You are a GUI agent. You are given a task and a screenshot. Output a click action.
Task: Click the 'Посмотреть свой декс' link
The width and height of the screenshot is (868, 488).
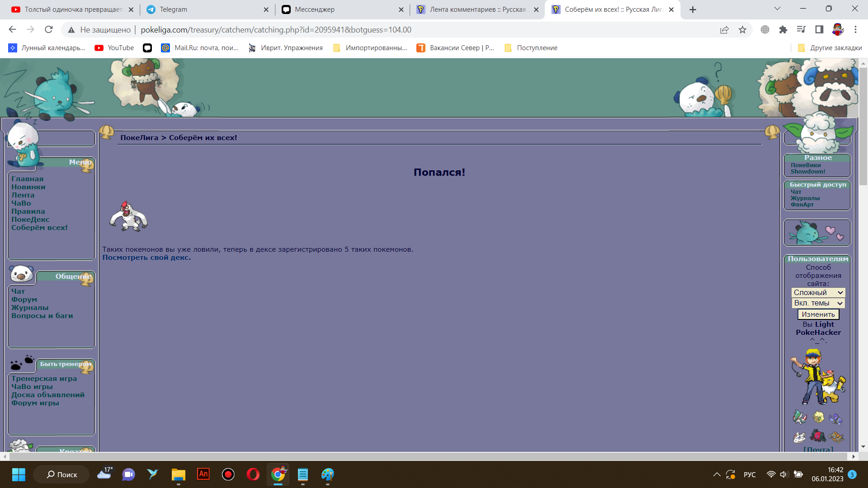(146, 258)
